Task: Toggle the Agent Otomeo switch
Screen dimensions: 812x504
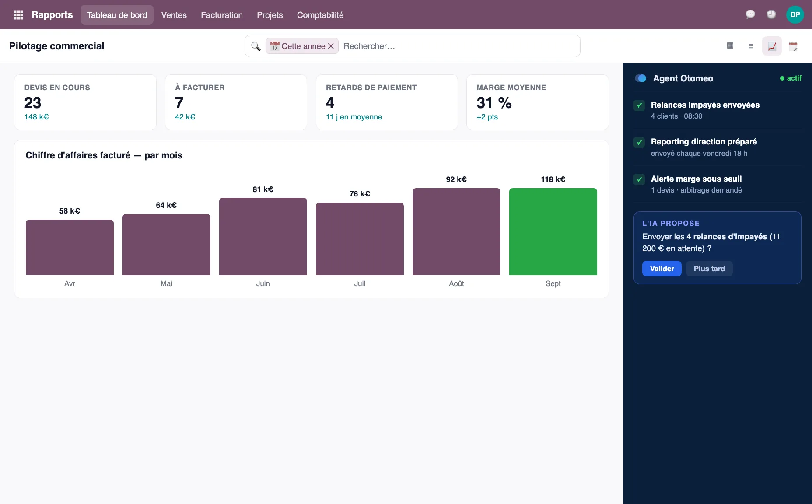Action: 640,78
